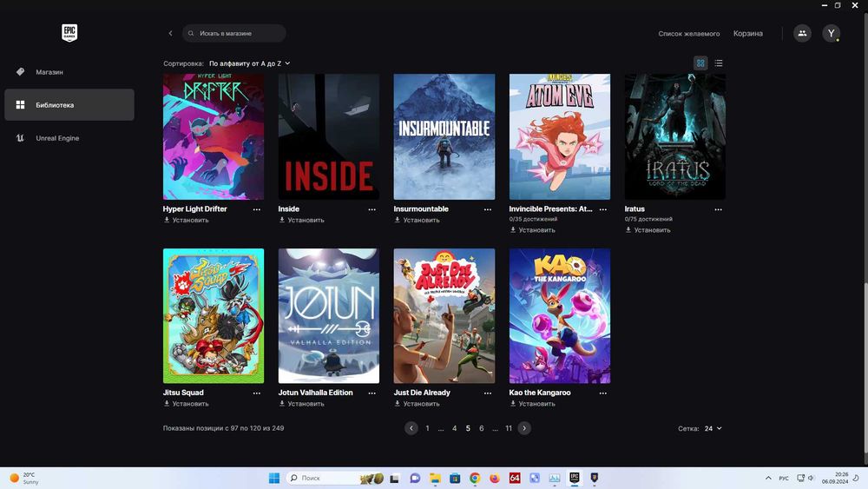Open the Hyper Light Drifter cover
This screenshot has height=489, width=868.
click(214, 136)
